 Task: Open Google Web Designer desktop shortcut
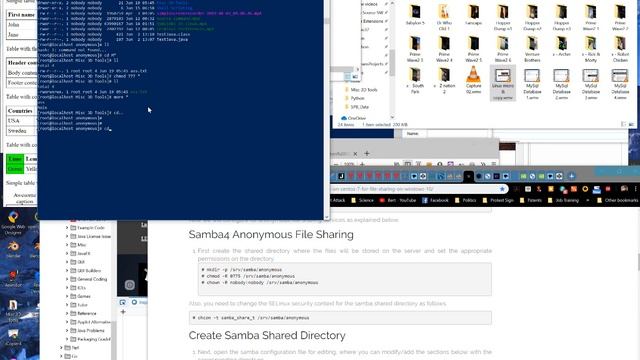click(13, 223)
